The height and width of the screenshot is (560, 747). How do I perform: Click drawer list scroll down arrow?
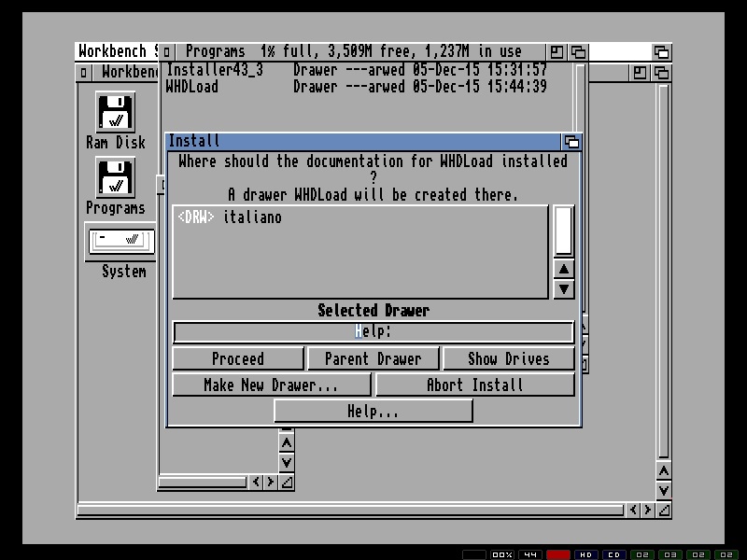(564, 289)
